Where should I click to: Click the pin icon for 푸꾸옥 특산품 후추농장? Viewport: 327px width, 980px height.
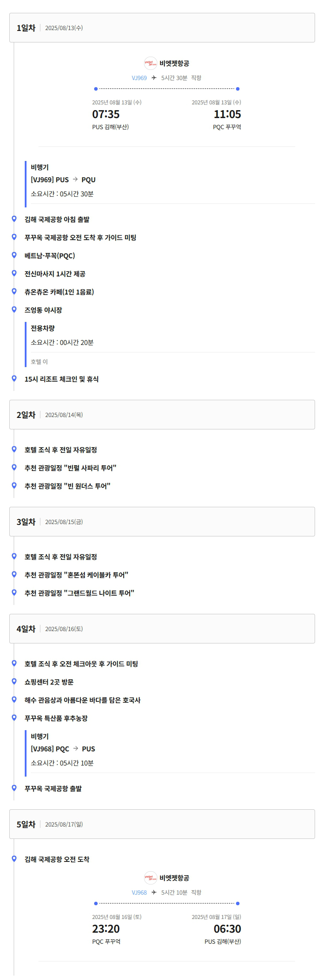(14, 718)
